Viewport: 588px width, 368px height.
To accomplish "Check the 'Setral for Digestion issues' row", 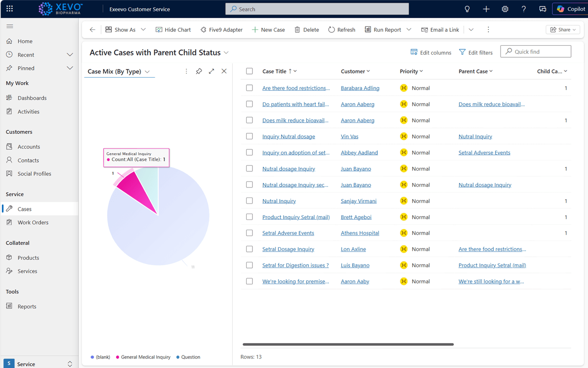I will [250, 265].
